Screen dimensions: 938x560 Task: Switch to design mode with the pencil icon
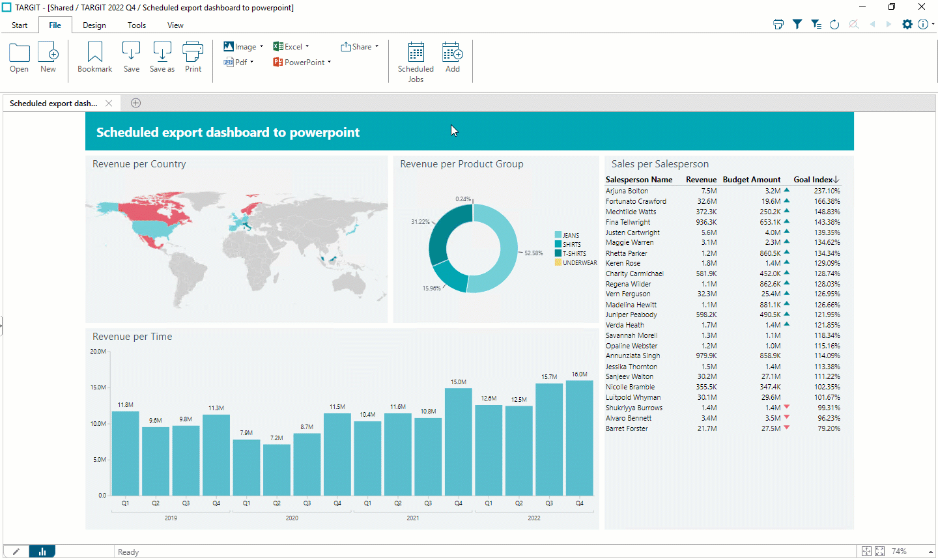(16, 552)
